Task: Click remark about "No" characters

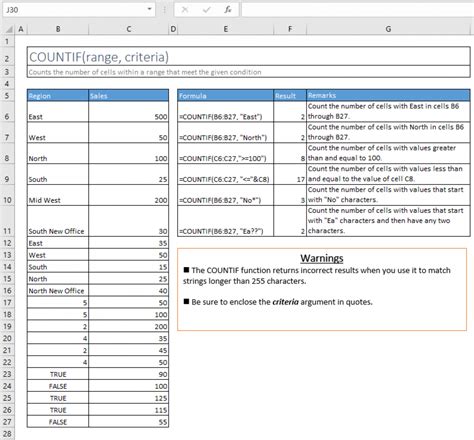Action: (x=388, y=195)
